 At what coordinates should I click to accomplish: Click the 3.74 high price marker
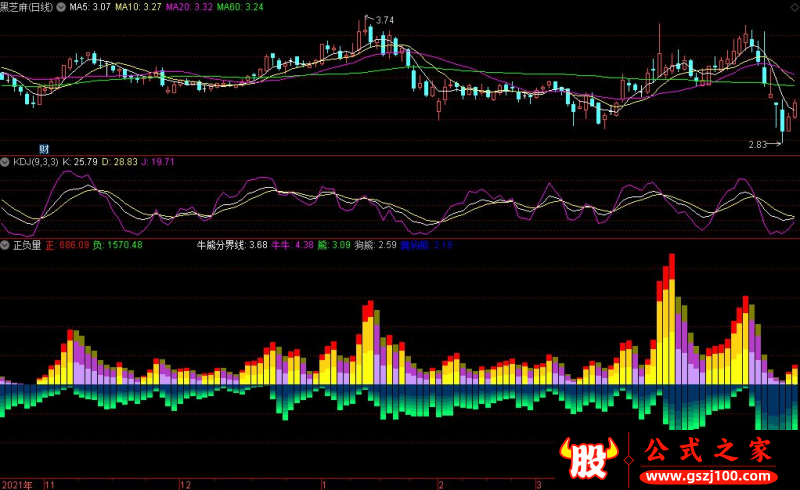380,20
